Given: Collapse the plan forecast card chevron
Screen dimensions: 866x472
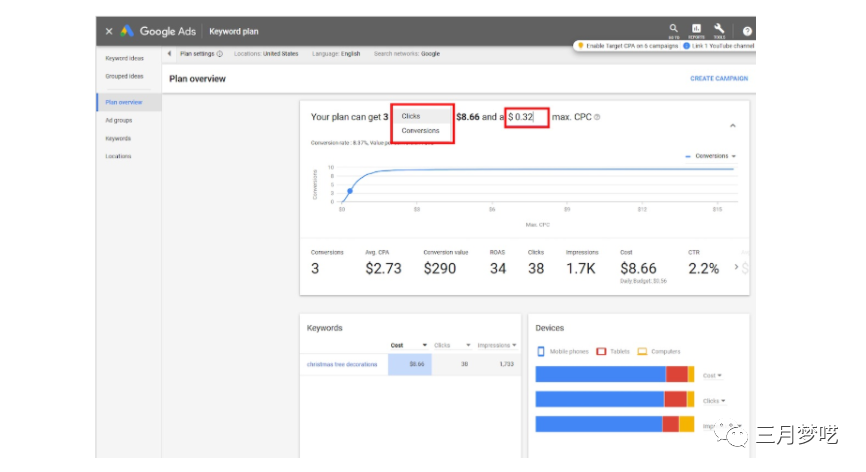Looking at the screenshot, I should (x=731, y=126).
